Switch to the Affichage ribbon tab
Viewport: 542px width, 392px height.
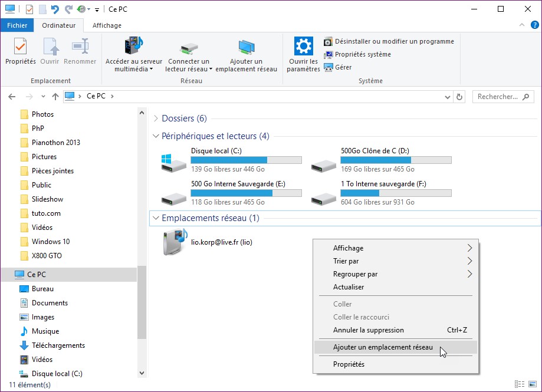[x=107, y=25]
